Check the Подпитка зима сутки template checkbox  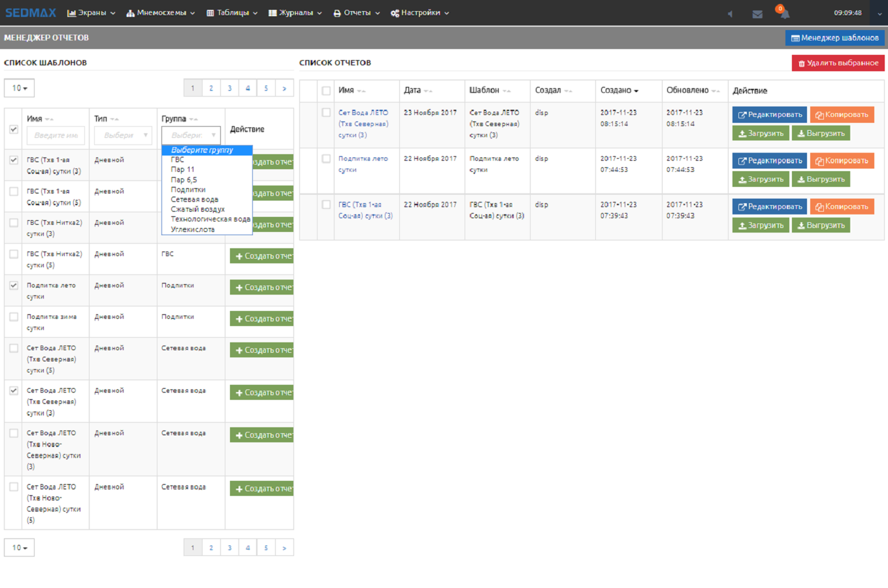click(14, 317)
